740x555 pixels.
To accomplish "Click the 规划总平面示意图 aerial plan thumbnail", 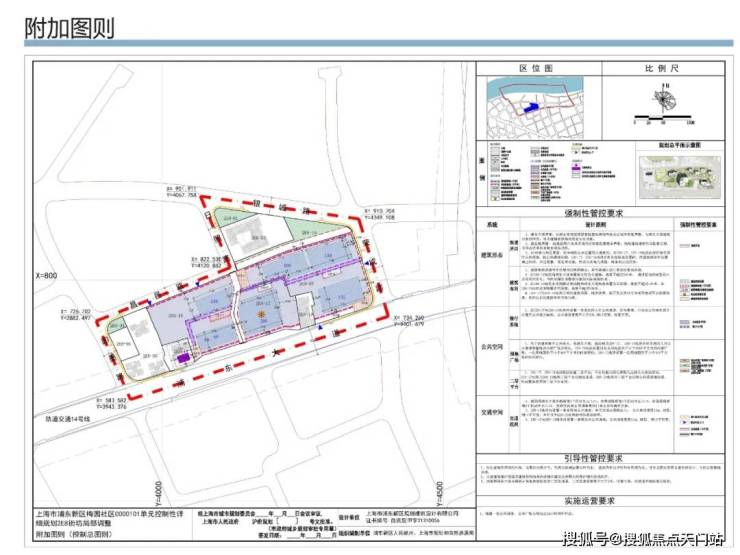I will click(x=680, y=177).
